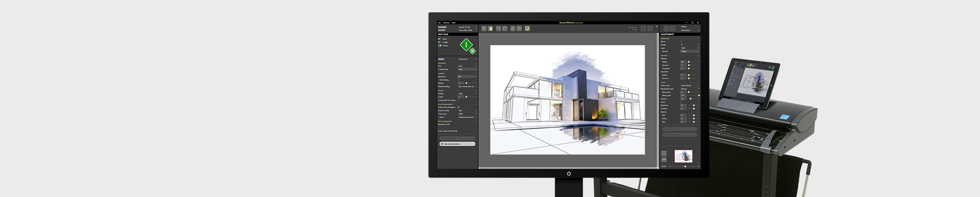Open the Settings menu
980x197 pixels.
pyautogui.click(x=446, y=23)
